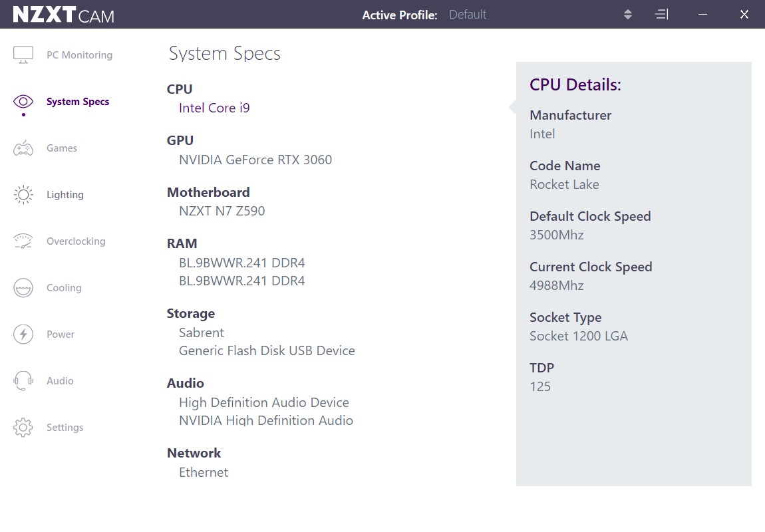This screenshot has height=532, width=765.
Task: Select NVIDIA High Definition Audio entry
Action: 266,420
